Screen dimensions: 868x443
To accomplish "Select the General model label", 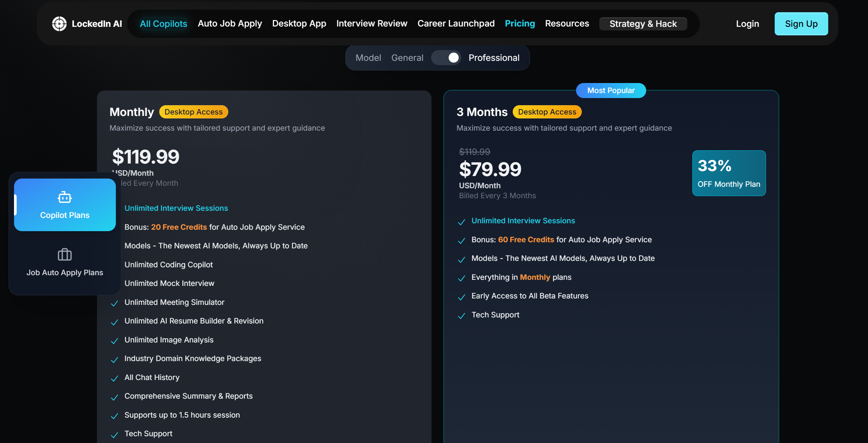I will (407, 58).
